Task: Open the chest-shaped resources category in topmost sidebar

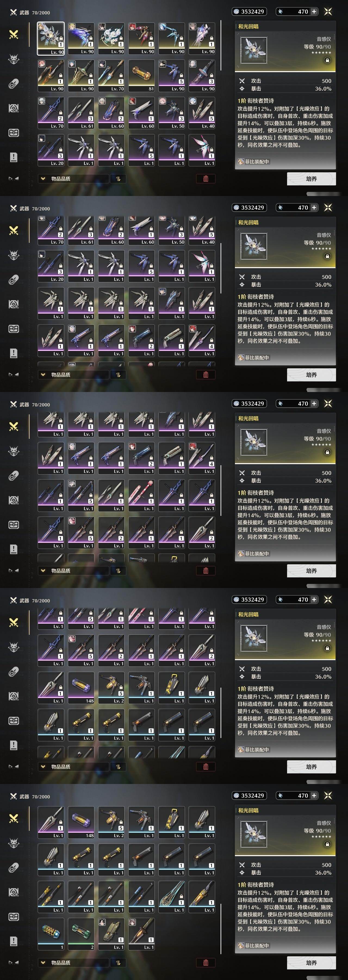Action: [14, 133]
